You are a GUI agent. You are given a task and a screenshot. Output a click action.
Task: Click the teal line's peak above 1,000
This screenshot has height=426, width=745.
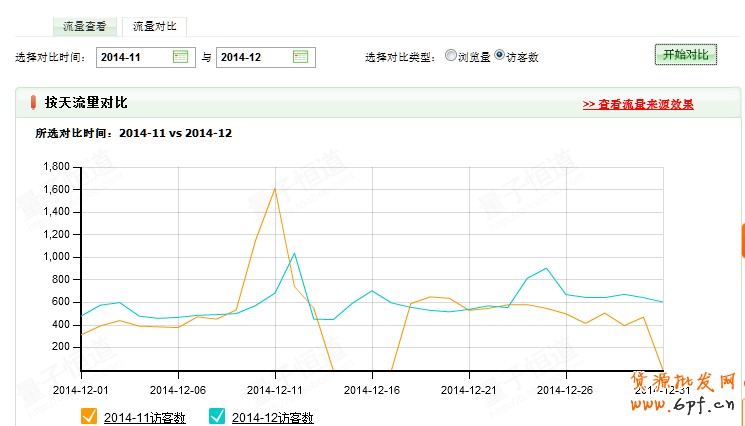(294, 253)
